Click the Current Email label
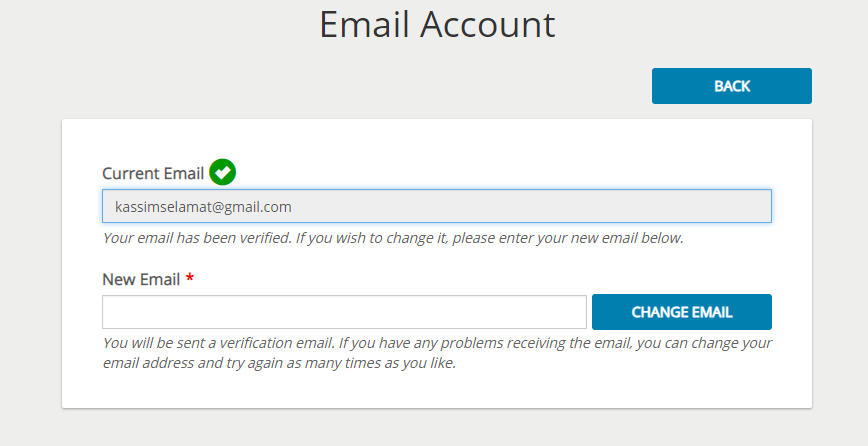 pyautogui.click(x=153, y=173)
